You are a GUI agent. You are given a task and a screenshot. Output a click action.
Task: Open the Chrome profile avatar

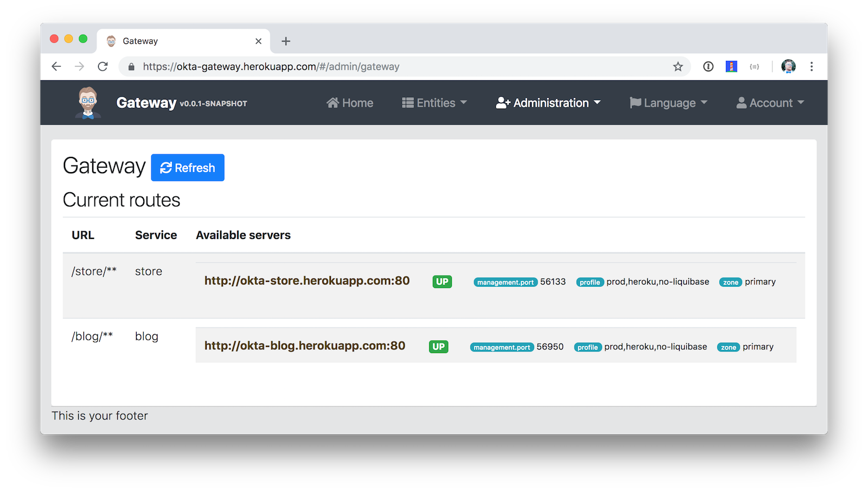click(788, 67)
